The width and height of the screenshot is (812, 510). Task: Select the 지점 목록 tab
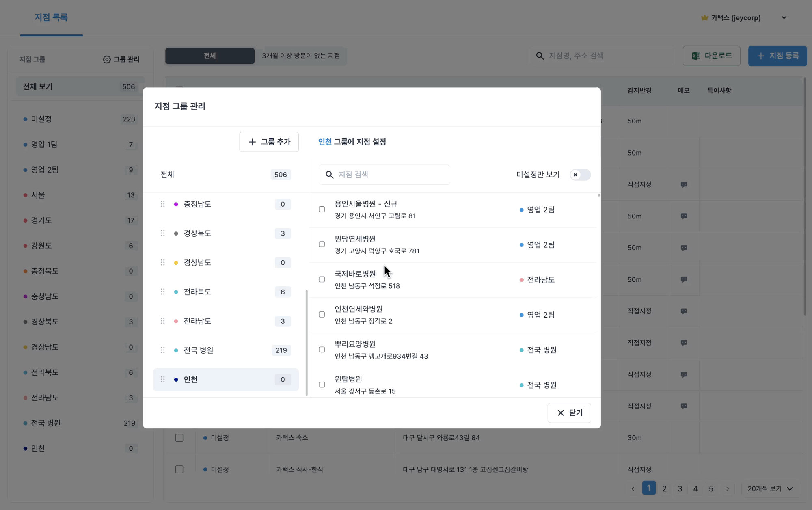51,17
